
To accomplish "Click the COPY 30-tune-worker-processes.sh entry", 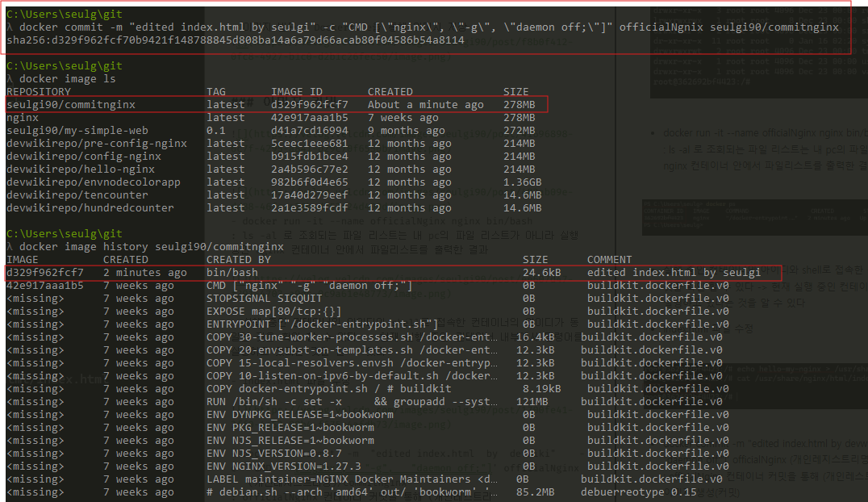I will (352, 337).
